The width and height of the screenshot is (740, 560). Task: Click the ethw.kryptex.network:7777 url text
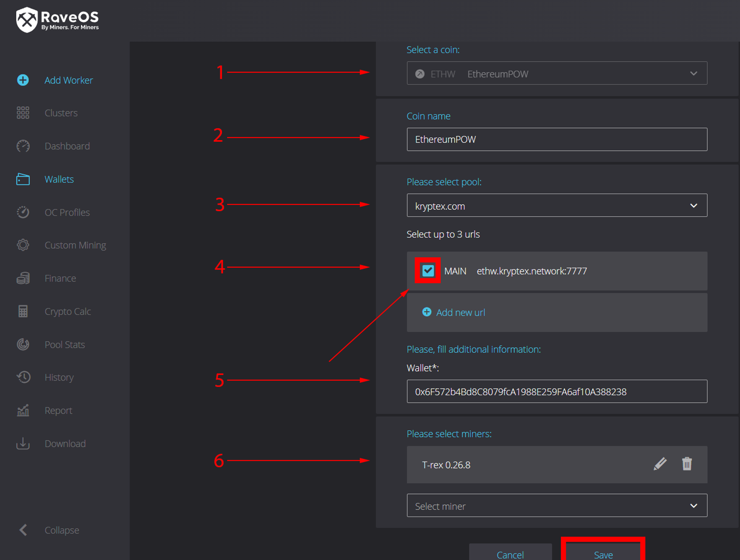pyautogui.click(x=532, y=271)
